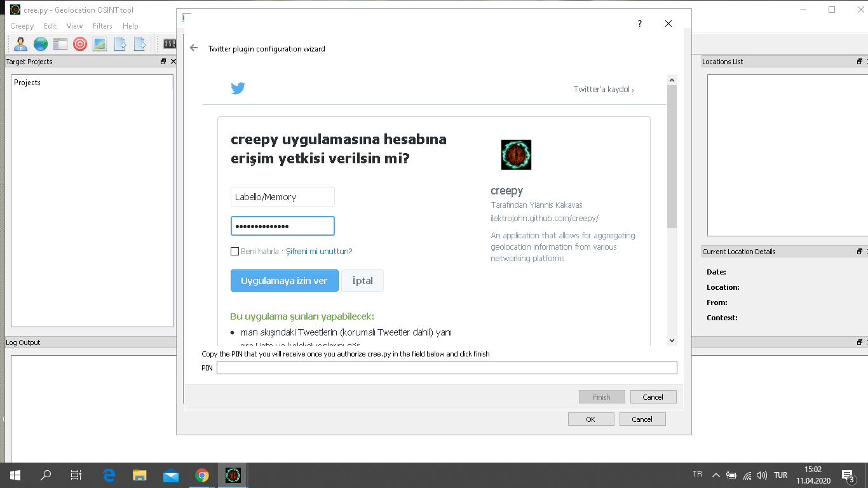Image resolution: width=868 pixels, height=488 pixels.
Task: Open the Wi-Fi network tray icon
Action: [747, 475]
